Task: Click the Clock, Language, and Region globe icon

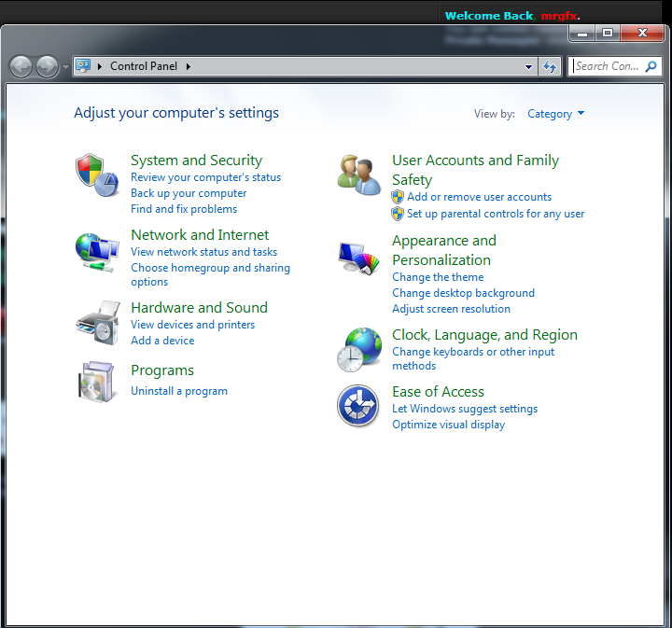Action: click(x=359, y=350)
